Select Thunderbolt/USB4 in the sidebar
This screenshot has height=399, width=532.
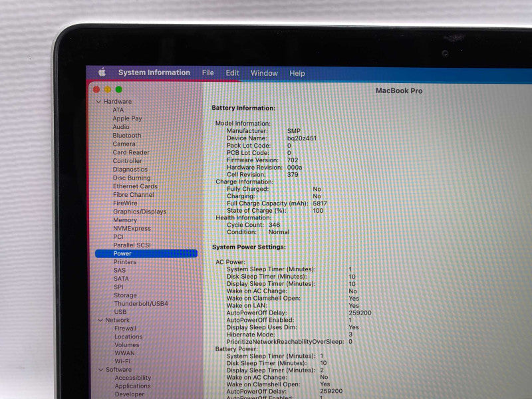[141, 303]
